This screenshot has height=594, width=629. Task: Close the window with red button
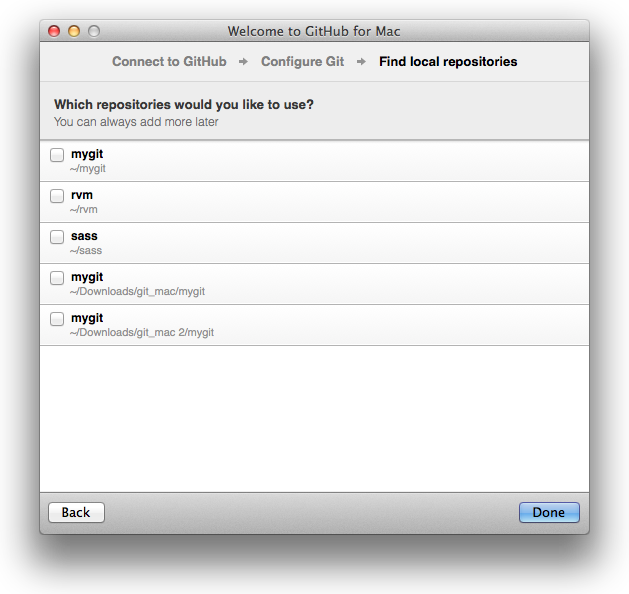coord(54,31)
